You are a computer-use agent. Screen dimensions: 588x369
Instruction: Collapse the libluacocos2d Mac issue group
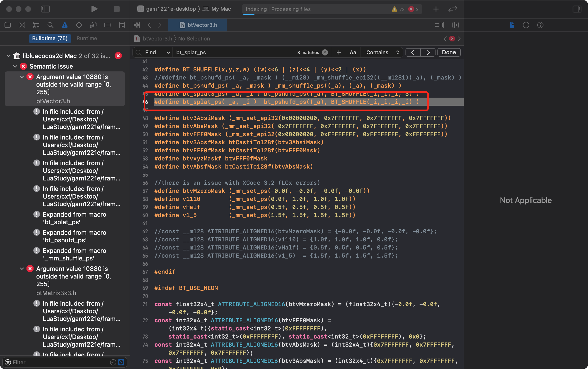pyautogui.click(x=9, y=56)
